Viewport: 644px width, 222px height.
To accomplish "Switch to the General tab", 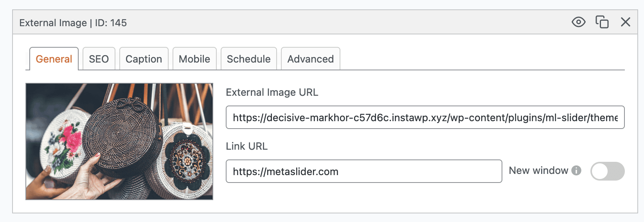I will point(54,59).
